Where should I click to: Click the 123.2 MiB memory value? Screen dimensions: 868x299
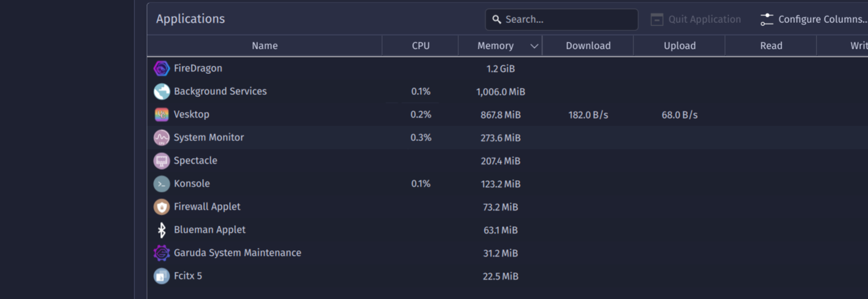501,184
